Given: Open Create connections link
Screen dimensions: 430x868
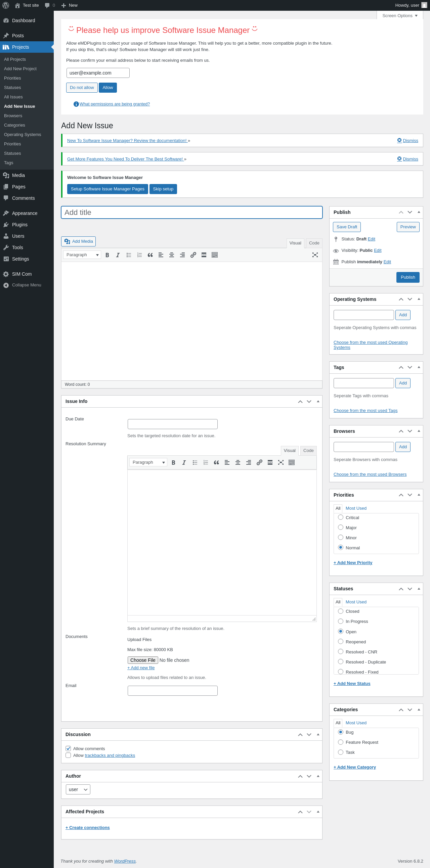Looking at the screenshot, I should [88, 828].
